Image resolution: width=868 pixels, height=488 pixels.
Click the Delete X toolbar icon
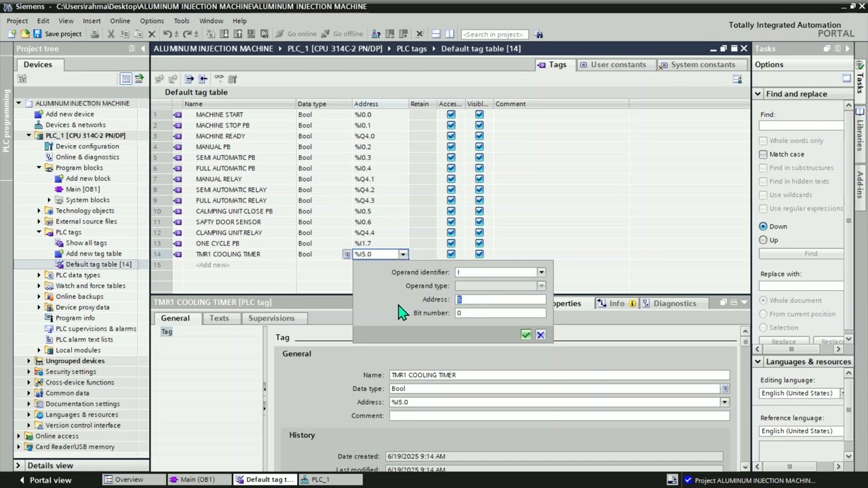point(152,34)
